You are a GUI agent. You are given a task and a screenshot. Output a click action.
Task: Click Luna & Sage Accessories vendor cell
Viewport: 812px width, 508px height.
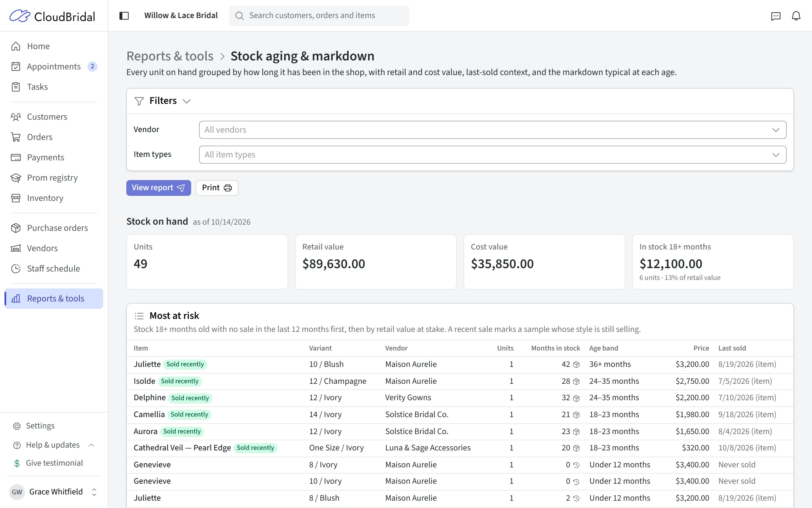[428, 448]
